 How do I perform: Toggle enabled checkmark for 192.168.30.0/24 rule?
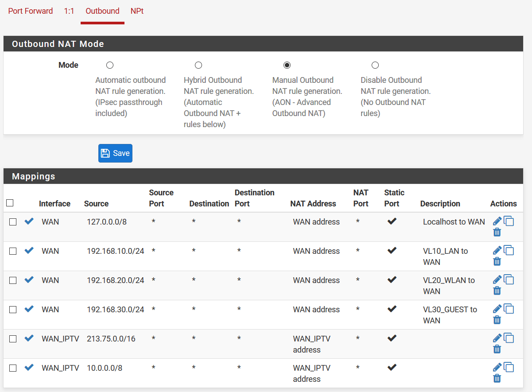coord(29,309)
